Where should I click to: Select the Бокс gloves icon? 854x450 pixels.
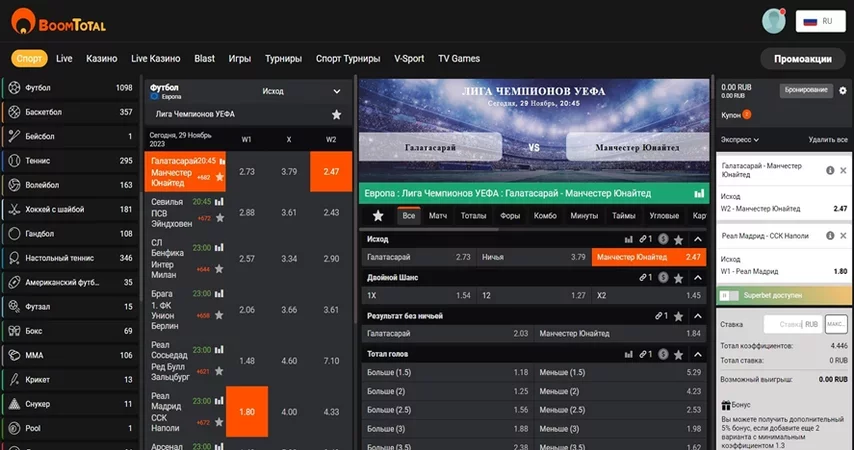point(15,331)
